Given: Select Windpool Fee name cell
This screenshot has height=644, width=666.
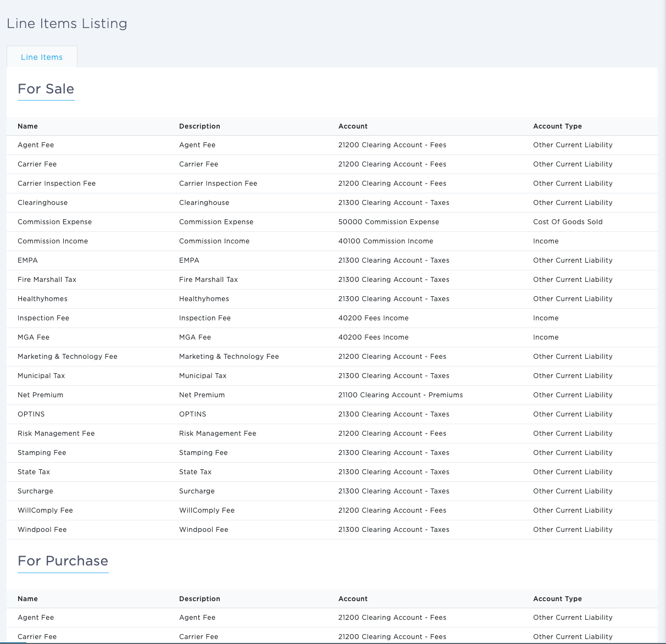Looking at the screenshot, I should coord(42,530).
